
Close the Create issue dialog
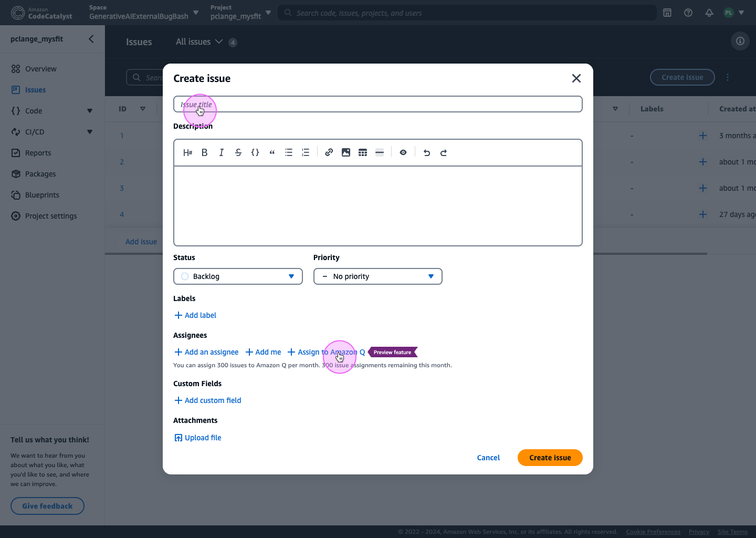click(576, 78)
